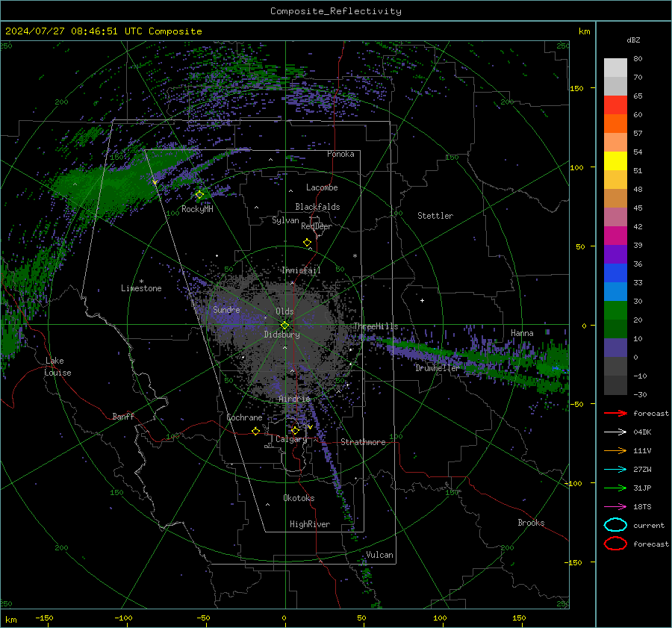Click the Airdrie town label

(x=294, y=399)
